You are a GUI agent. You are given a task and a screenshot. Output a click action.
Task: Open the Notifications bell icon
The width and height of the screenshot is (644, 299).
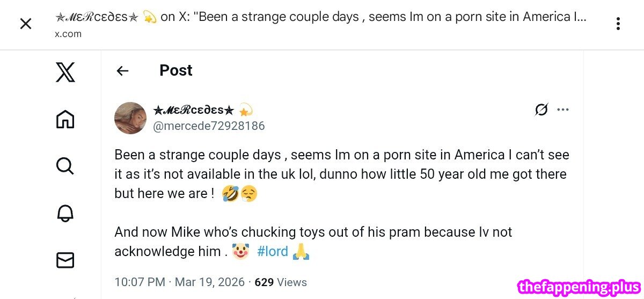(x=65, y=213)
